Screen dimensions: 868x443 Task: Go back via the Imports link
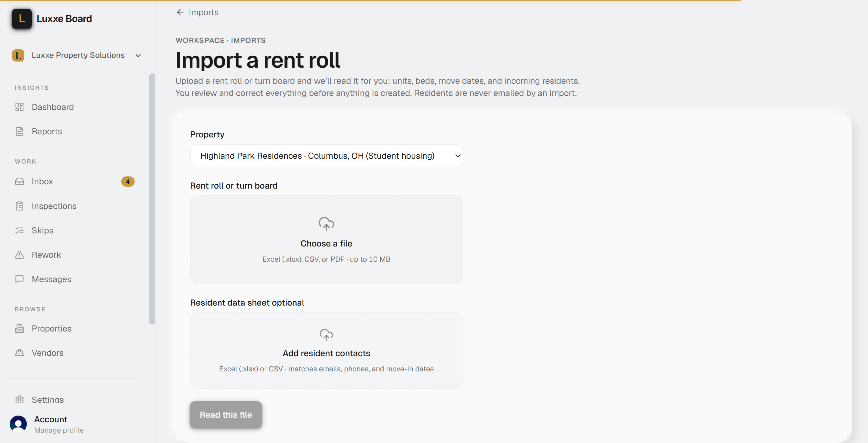coord(203,12)
